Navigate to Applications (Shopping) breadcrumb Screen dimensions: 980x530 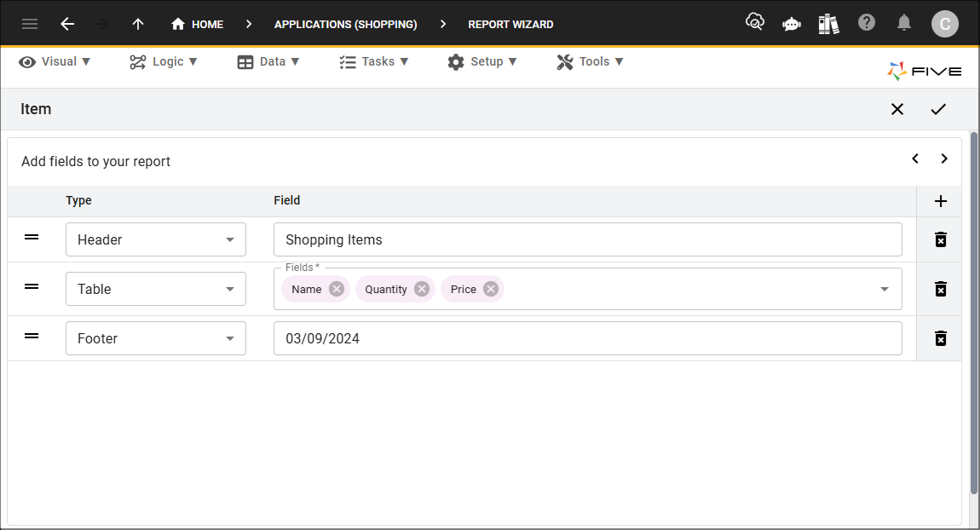tap(346, 25)
